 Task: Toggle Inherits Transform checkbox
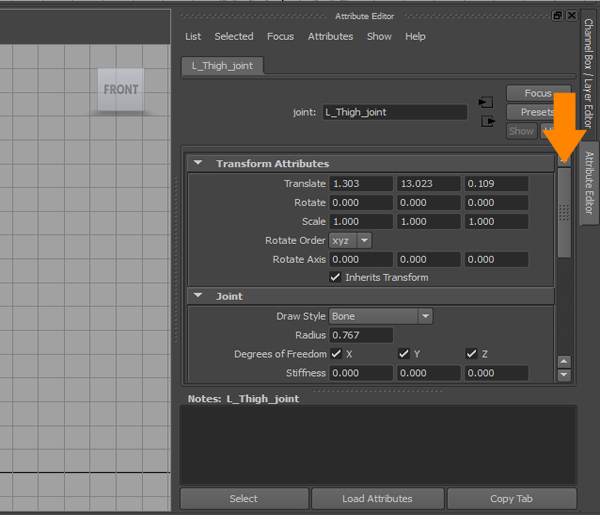[x=335, y=277]
